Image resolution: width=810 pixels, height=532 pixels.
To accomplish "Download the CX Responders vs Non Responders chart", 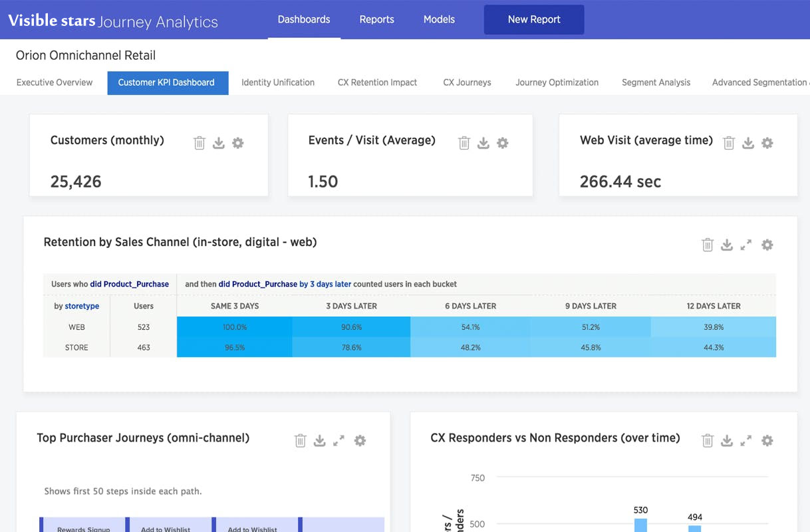I will [x=727, y=440].
